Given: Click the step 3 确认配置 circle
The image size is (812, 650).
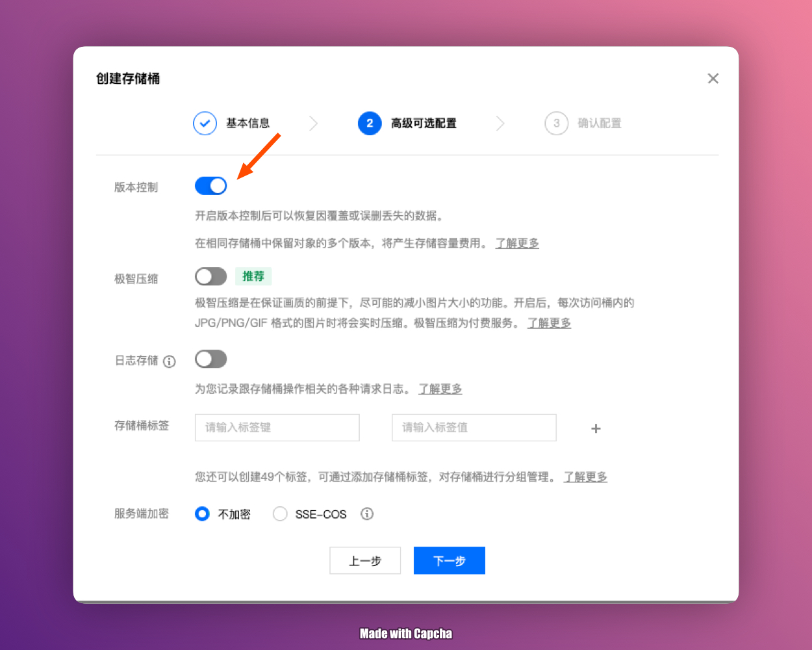Looking at the screenshot, I should click(x=556, y=123).
